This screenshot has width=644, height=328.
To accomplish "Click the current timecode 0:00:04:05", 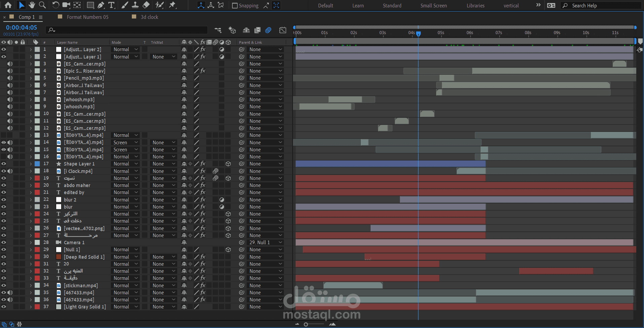I will (x=22, y=28).
